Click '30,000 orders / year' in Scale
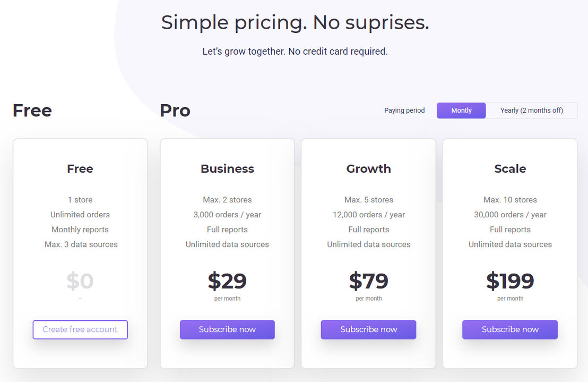The width and height of the screenshot is (588, 382). click(510, 215)
